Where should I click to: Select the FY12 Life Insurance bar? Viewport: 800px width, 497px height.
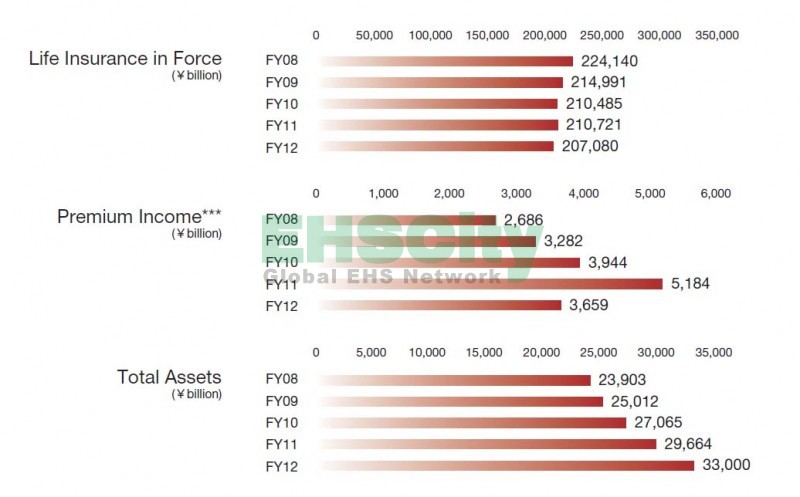pyautogui.click(x=435, y=146)
